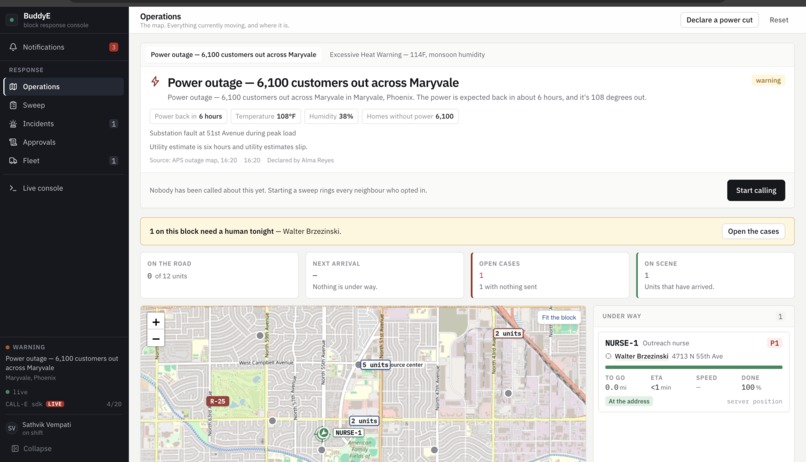Image resolution: width=806 pixels, height=462 pixels.
Task: Click the 2 units cluster near NURSE-1
Action: 364,421
